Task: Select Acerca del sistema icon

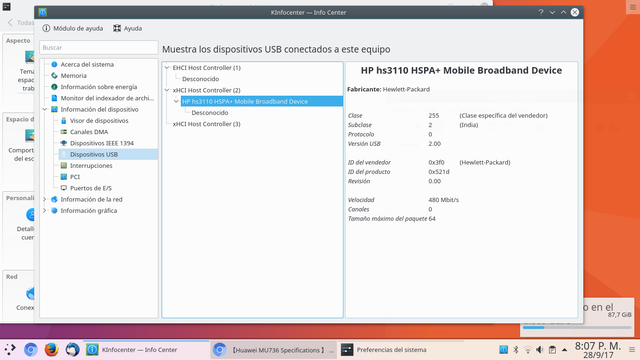Action: (54, 64)
